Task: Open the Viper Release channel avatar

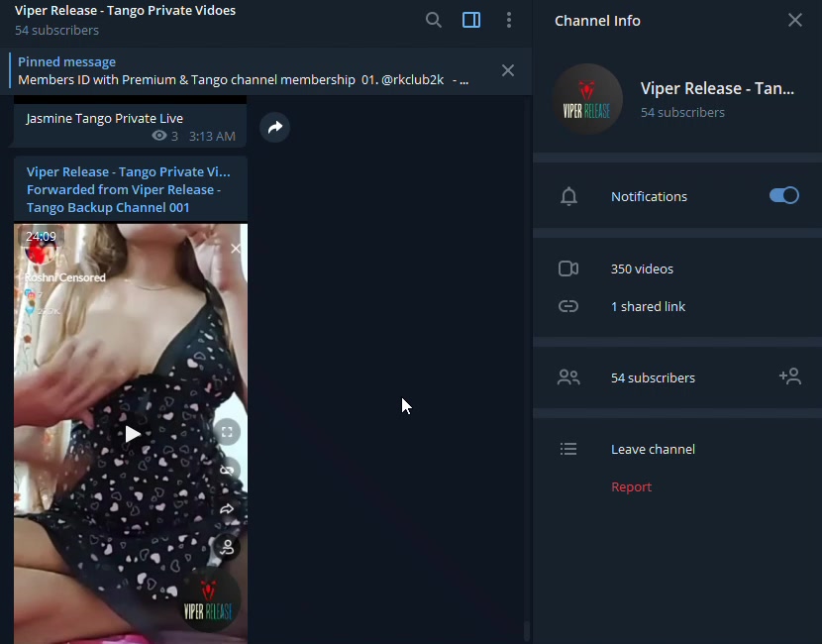Action: click(587, 99)
